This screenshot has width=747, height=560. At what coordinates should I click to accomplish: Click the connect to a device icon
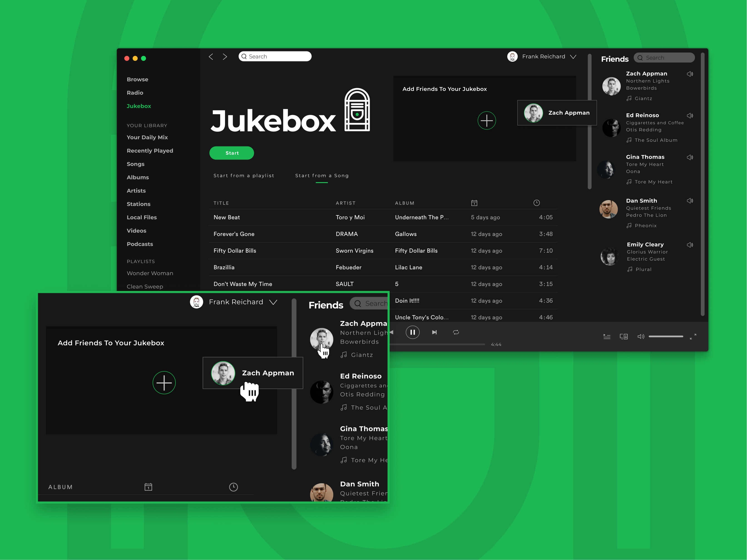pos(624,336)
